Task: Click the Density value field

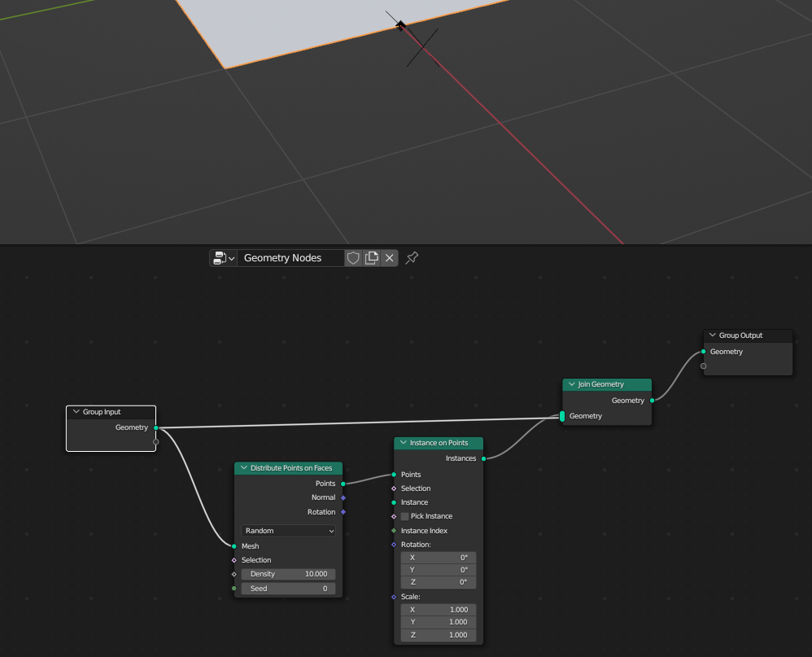Action: click(288, 574)
